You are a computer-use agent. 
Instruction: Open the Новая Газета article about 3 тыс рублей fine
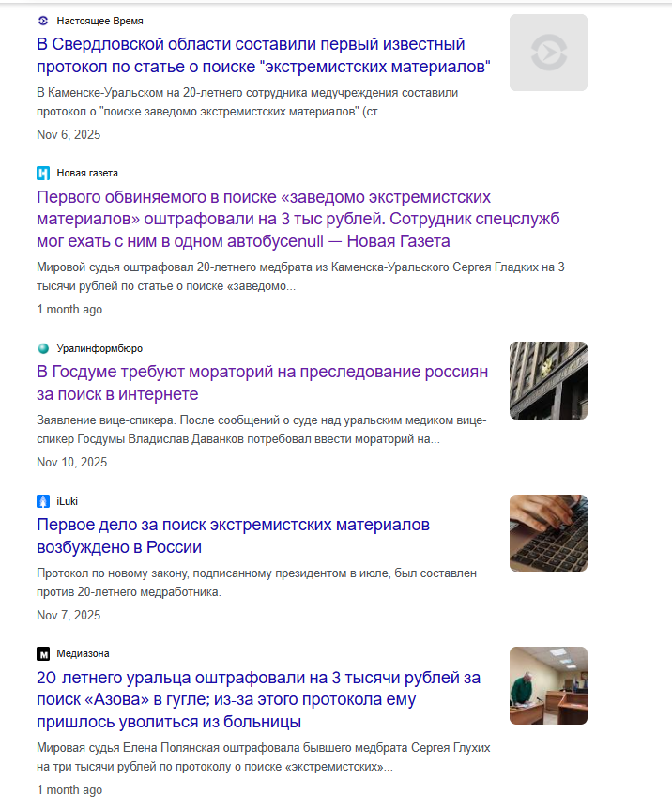pyautogui.click(x=298, y=219)
